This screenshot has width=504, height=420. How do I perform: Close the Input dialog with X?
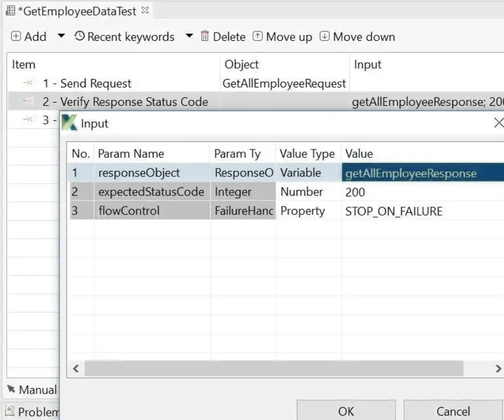(498, 123)
